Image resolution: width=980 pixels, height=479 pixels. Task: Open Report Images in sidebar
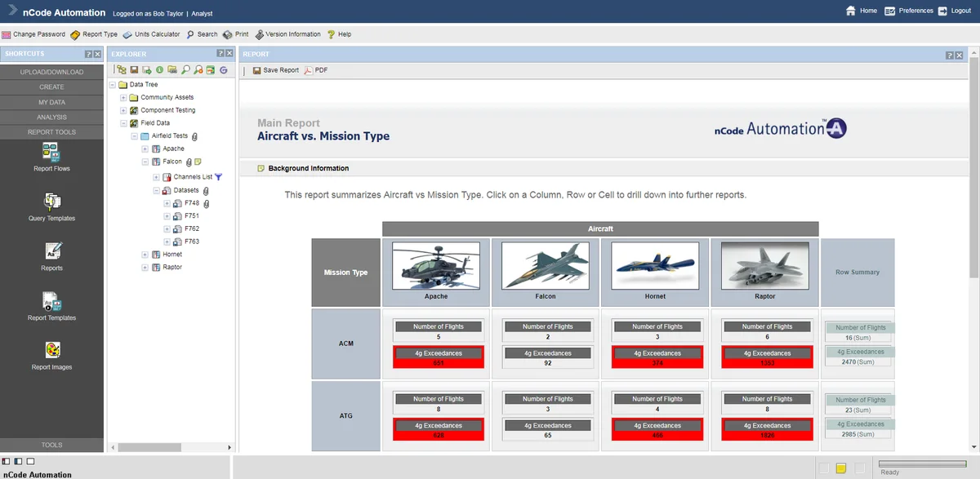click(x=51, y=355)
